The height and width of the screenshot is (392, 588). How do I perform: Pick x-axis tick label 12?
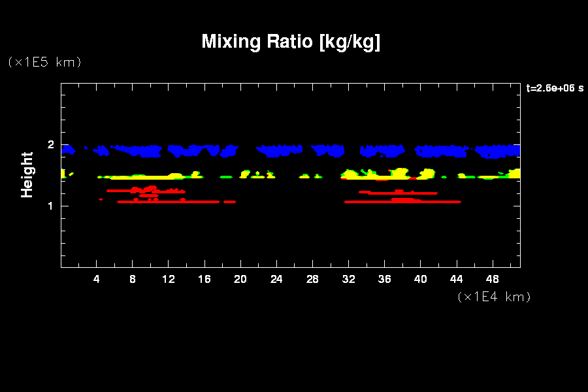(169, 280)
